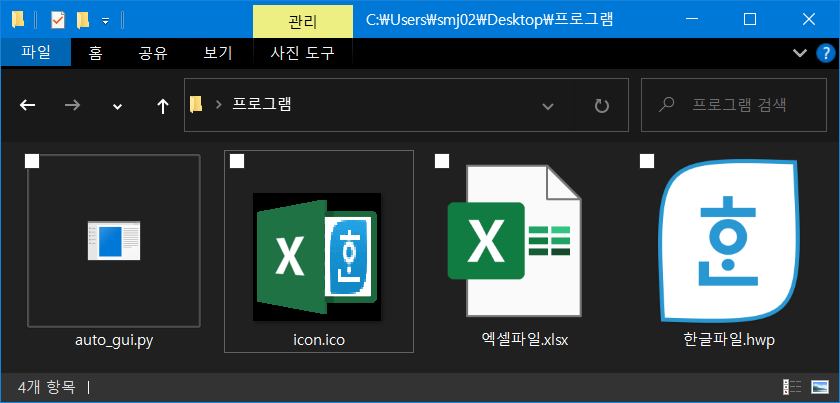The width and height of the screenshot is (840, 403).
Task: Click the 한글파일.hwp file name
Action: [x=730, y=340]
